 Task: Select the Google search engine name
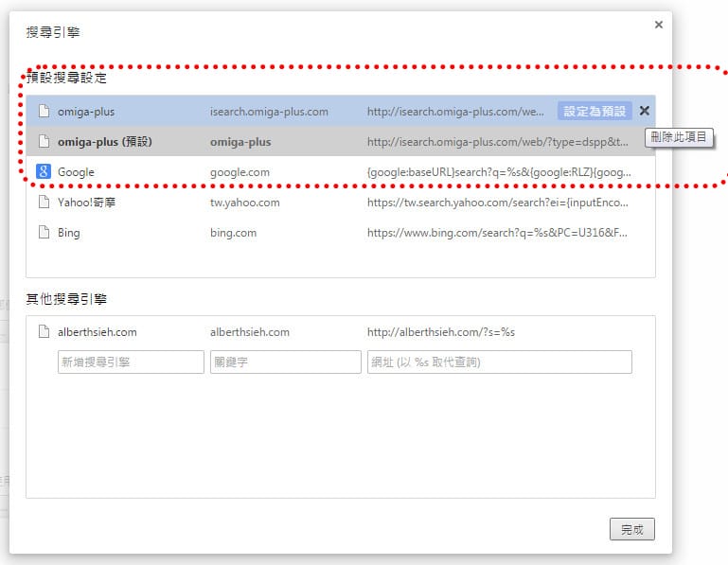click(x=76, y=172)
